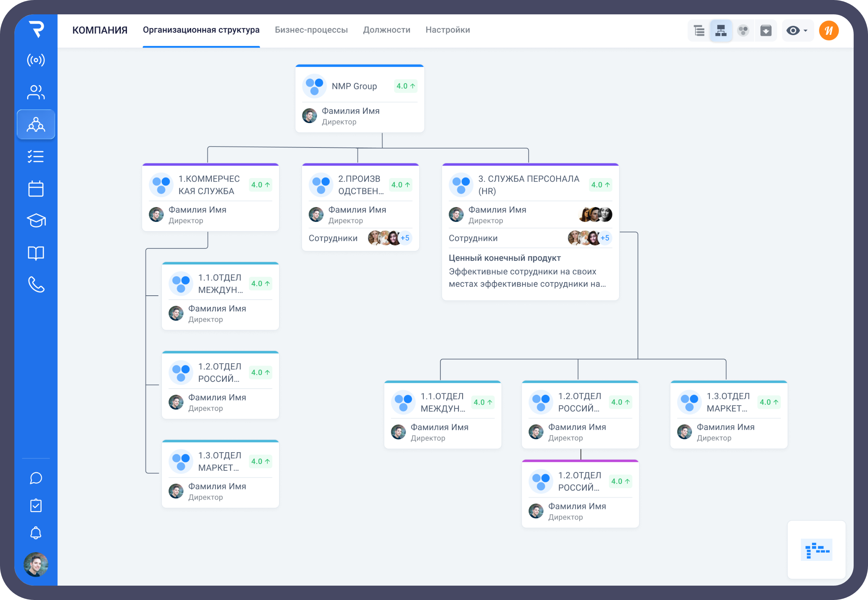Click director avatar in NMP Group card

310,116
